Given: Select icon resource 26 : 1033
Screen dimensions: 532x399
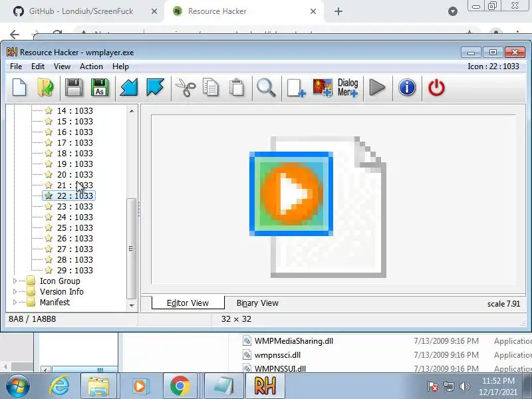Looking at the screenshot, I should click(x=74, y=238).
